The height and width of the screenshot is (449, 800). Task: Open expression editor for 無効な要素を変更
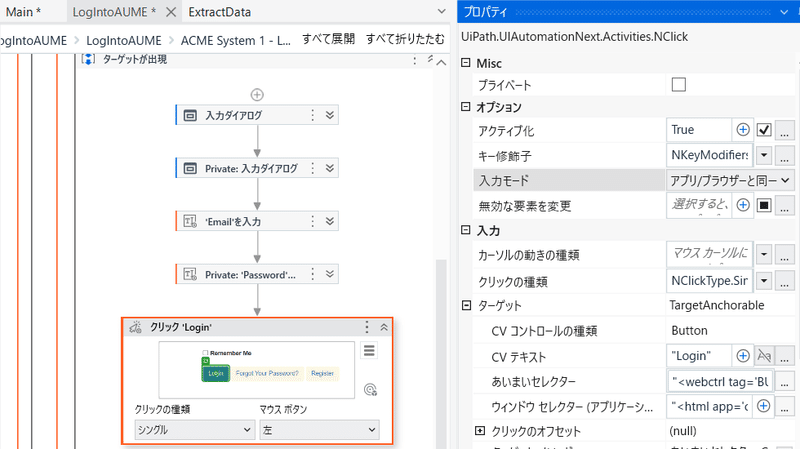pyautogui.click(x=785, y=206)
